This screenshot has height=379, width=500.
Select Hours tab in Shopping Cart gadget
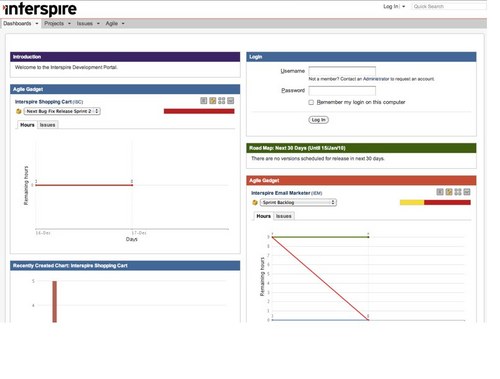pos(27,125)
